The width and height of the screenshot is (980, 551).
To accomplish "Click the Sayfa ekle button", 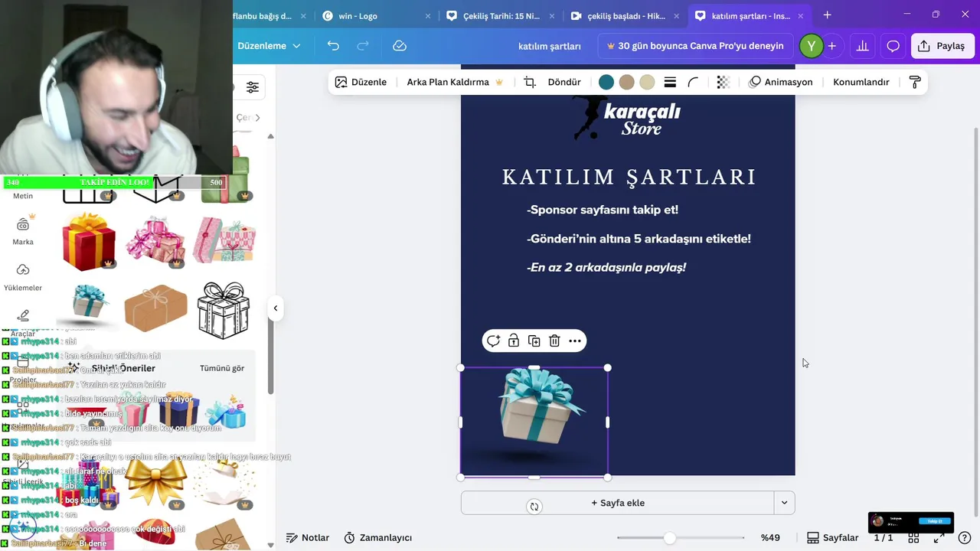I will [x=618, y=503].
